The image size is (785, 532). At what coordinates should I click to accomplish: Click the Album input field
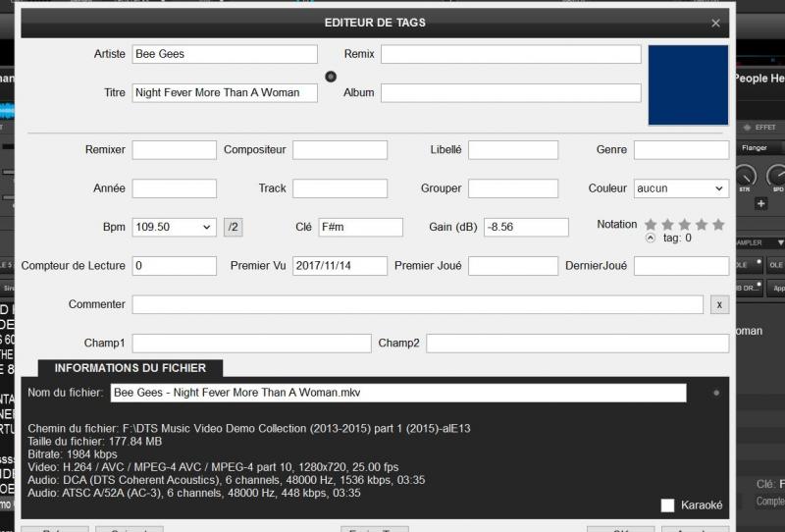click(510, 92)
